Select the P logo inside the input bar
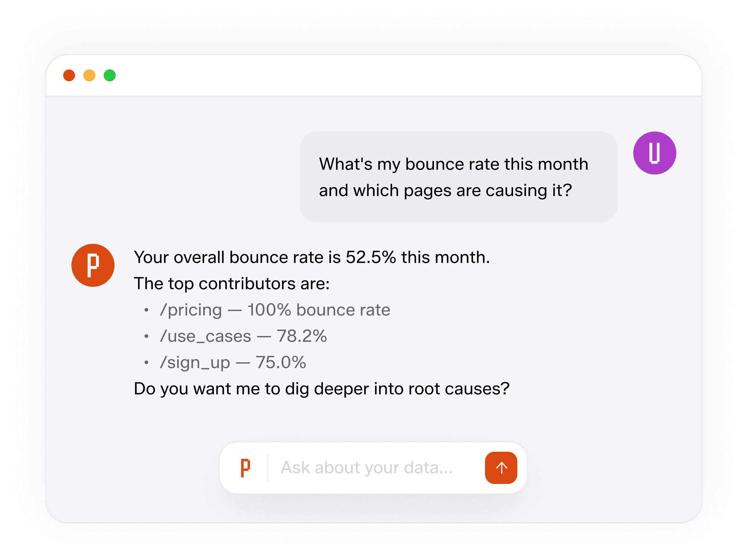This screenshot has width=748, height=560. [247, 468]
